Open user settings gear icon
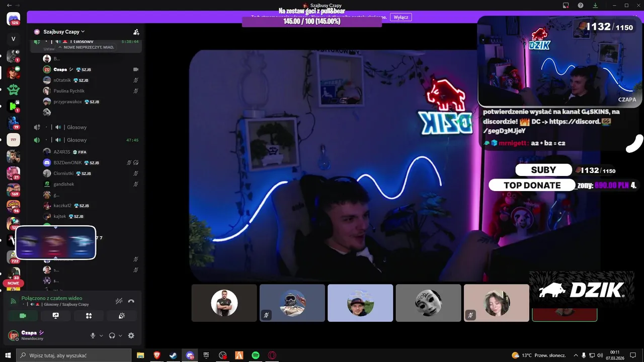Viewport: 644px width, 362px height. click(x=131, y=335)
